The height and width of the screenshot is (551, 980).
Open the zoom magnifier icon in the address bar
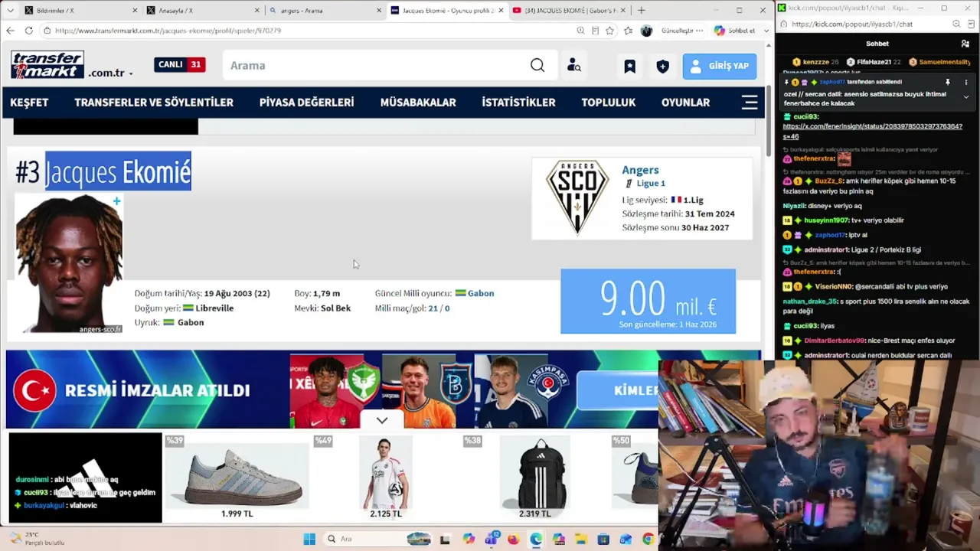point(580,31)
